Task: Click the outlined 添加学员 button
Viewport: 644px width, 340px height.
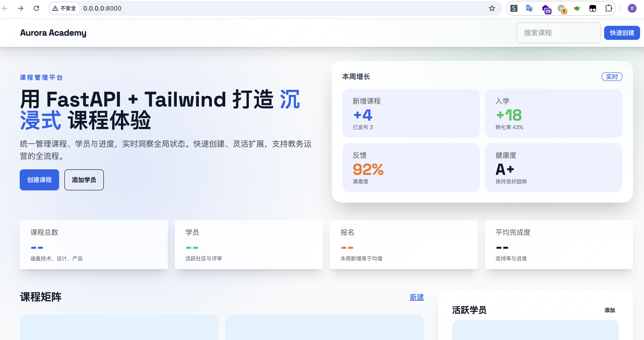Action: click(84, 180)
